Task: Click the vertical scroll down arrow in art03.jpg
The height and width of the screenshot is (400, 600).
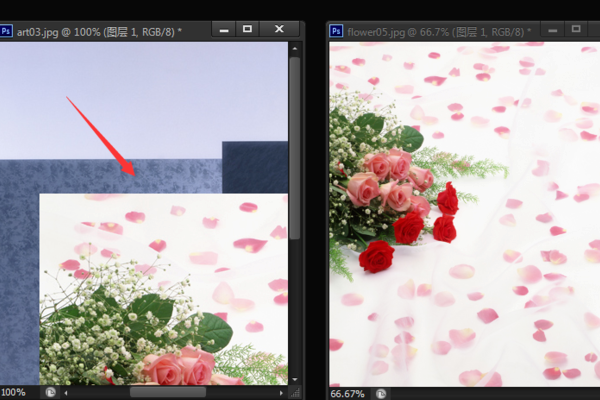Action: click(295, 379)
